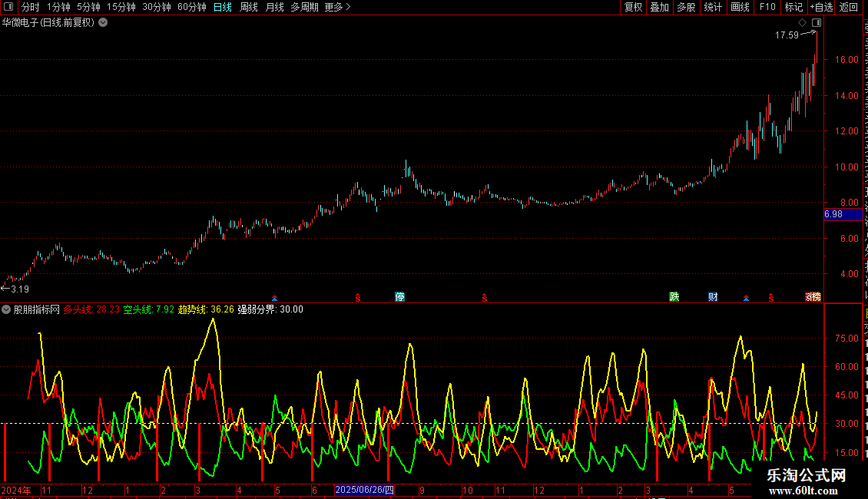Click the triangle marker right of 财
Screen dimensions: 868x499
[x=746, y=298]
